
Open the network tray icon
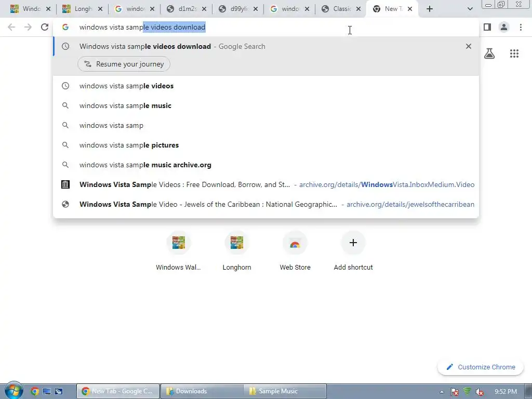[467, 391]
